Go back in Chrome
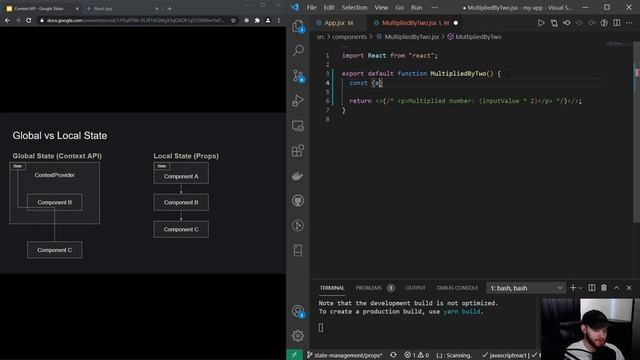640x360 pixels. (x=7, y=20)
